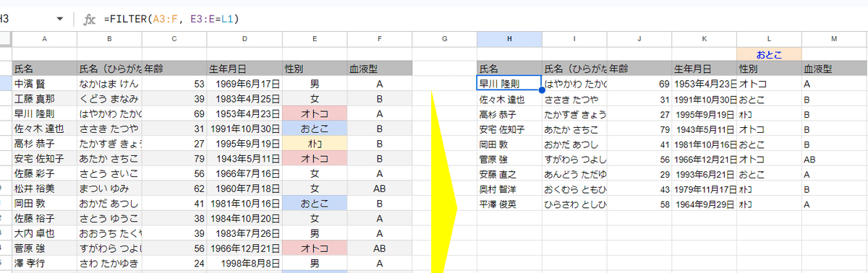
Task: Select column H header
Action: tap(509, 38)
